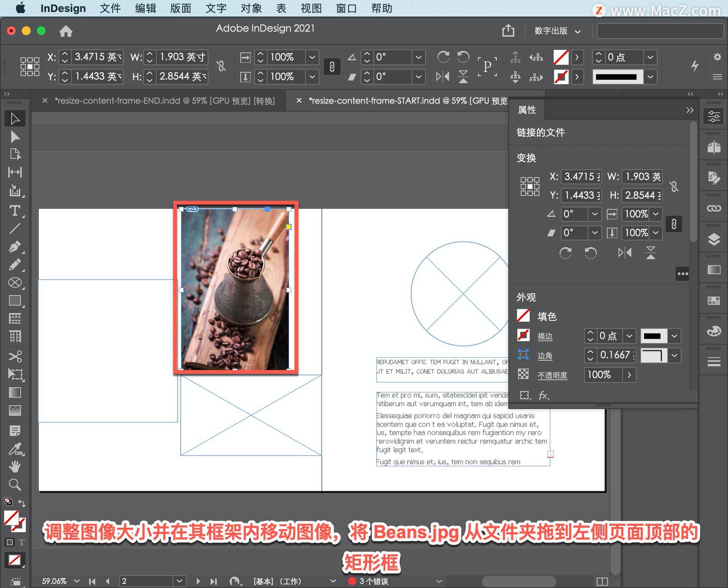The height and width of the screenshot is (588, 728).
Task: Click the 不透明度 link in Properties
Action: click(552, 375)
